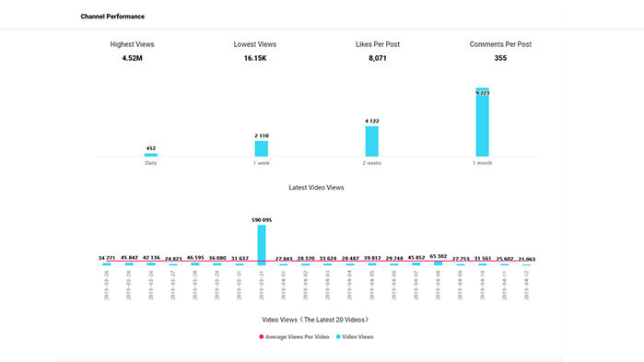Screen dimensions: 644x362
Task: Click the 2019-03-28 date label
Action: 195,286
